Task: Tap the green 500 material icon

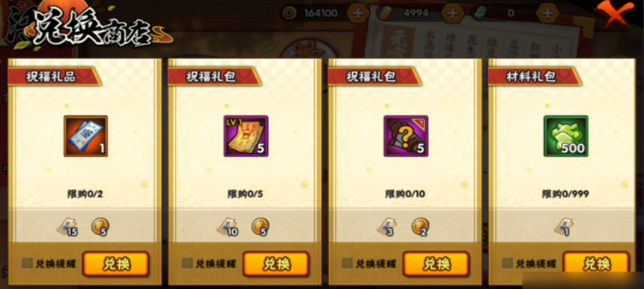Action: [x=566, y=136]
